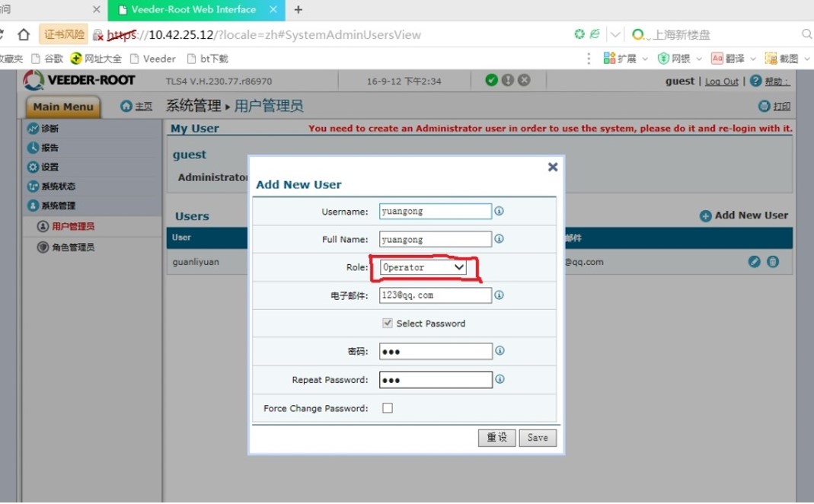This screenshot has height=504, width=814.
Task: Open a new browser tab
Action: pyautogui.click(x=298, y=10)
